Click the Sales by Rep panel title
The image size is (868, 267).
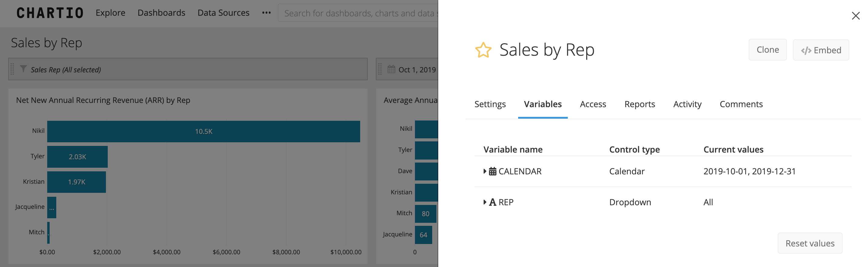point(547,50)
